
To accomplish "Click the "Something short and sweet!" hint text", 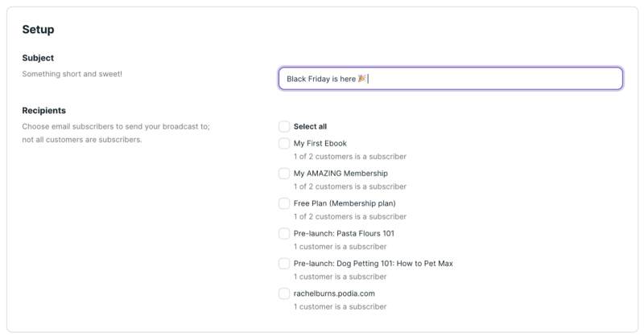I will point(72,74).
